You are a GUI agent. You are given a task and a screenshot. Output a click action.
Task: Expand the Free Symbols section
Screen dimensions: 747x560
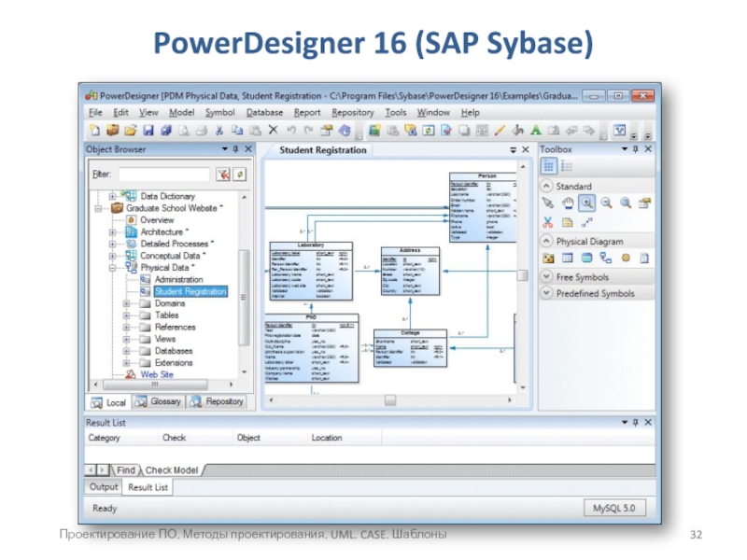tap(547, 276)
